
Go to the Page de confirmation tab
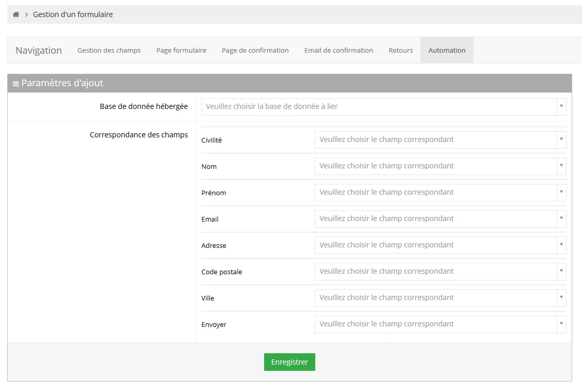tap(255, 50)
